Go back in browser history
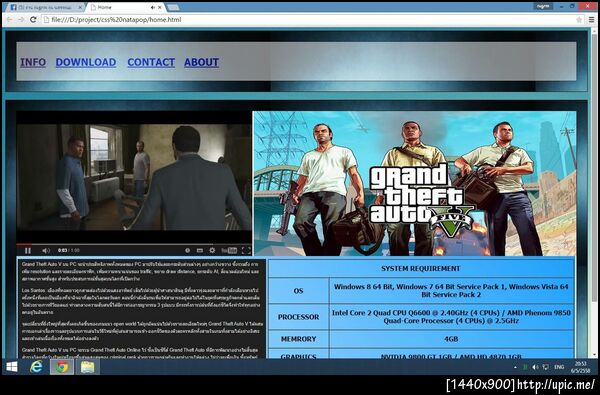The width and height of the screenshot is (600, 395). point(10,20)
